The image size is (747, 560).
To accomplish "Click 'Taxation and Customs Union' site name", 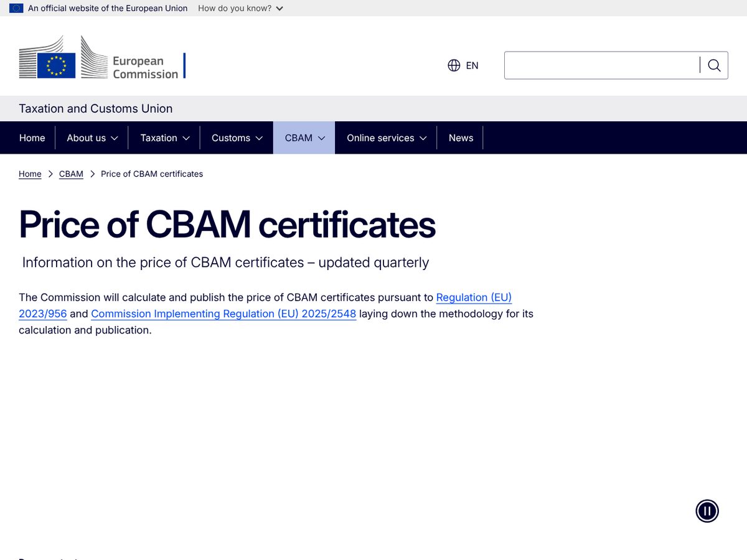I will 96,108.
